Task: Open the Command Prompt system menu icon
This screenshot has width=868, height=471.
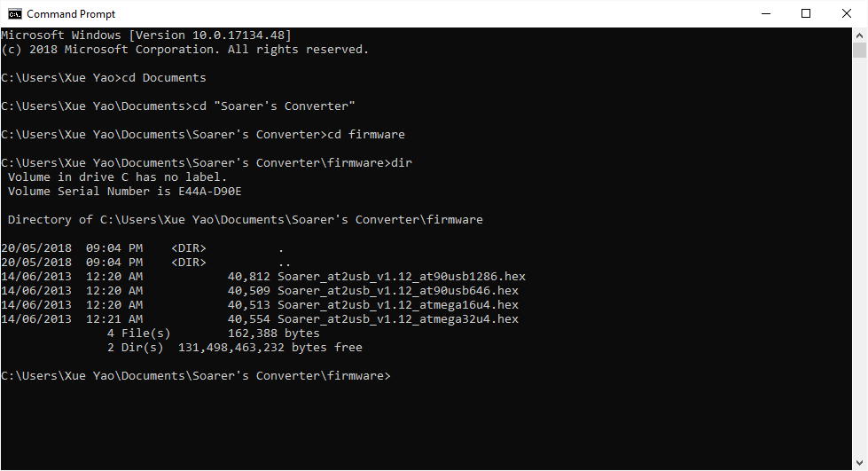Action: 14,13
